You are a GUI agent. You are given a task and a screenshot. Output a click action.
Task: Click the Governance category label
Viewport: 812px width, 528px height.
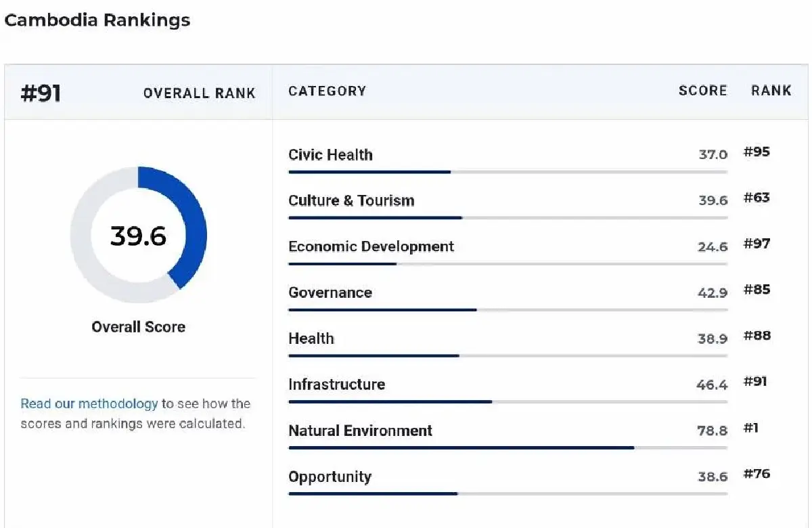pyautogui.click(x=330, y=292)
